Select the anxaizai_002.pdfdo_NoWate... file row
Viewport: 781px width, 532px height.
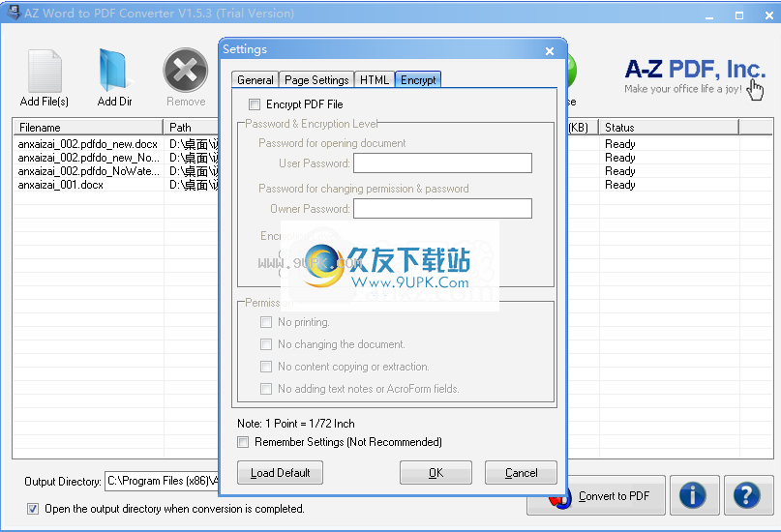[89, 171]
